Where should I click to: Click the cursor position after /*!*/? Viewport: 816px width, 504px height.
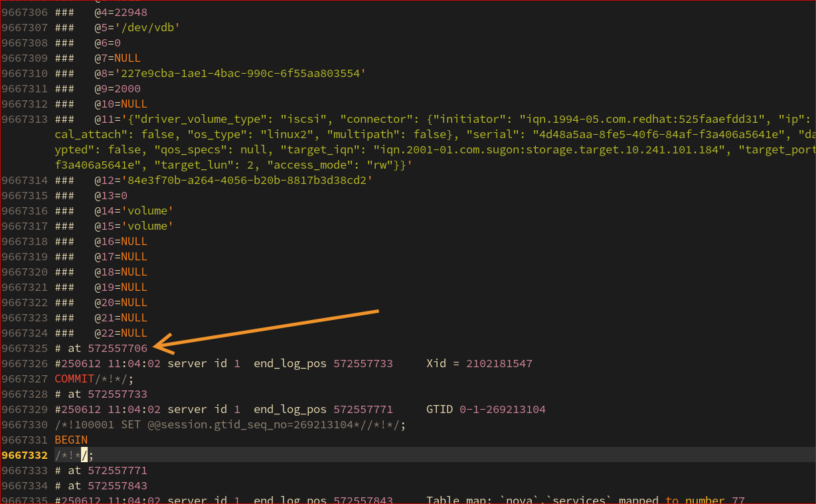click(x=84, y=455)
